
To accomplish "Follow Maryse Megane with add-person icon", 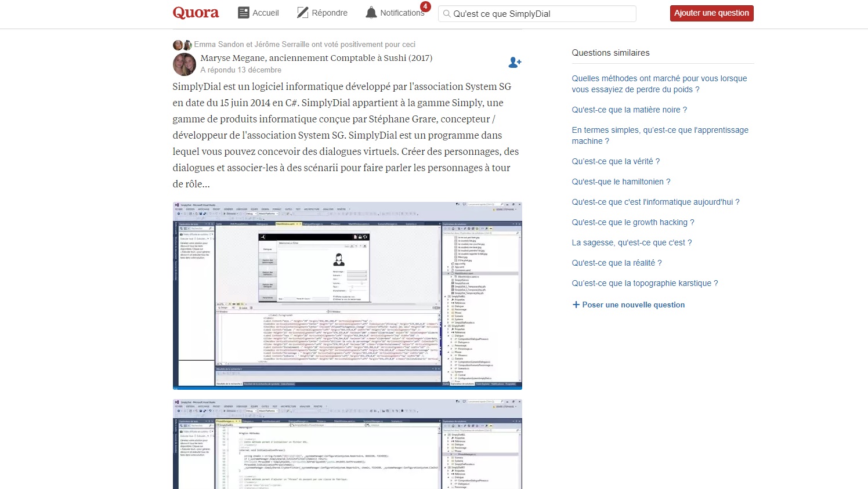I will (515, 62).
